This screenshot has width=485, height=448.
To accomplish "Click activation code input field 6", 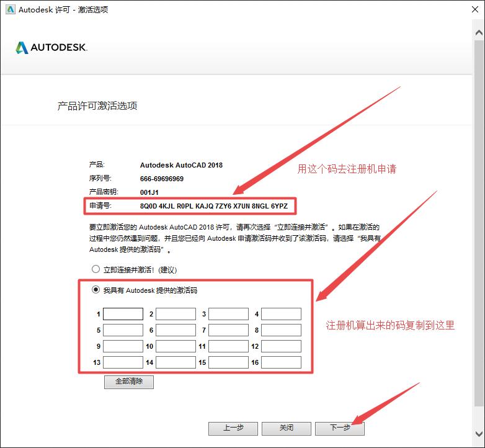I will click(x=176, y=330).
